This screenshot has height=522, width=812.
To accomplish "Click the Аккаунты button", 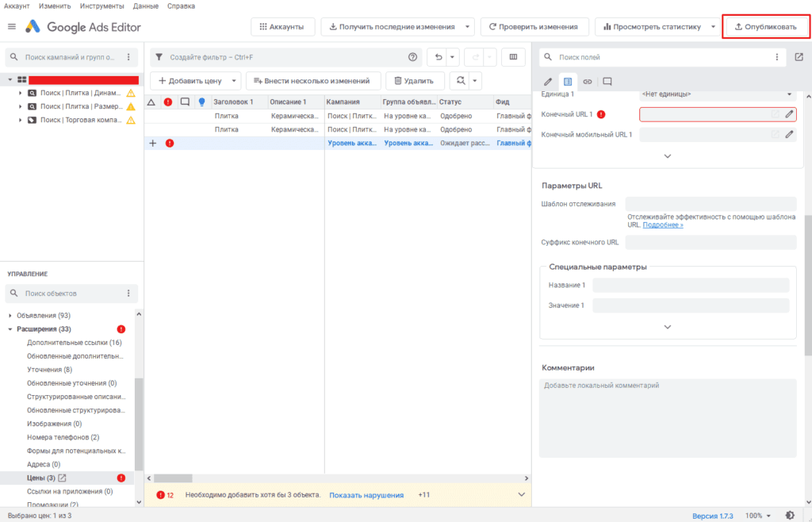I will [x=283, y=27].
